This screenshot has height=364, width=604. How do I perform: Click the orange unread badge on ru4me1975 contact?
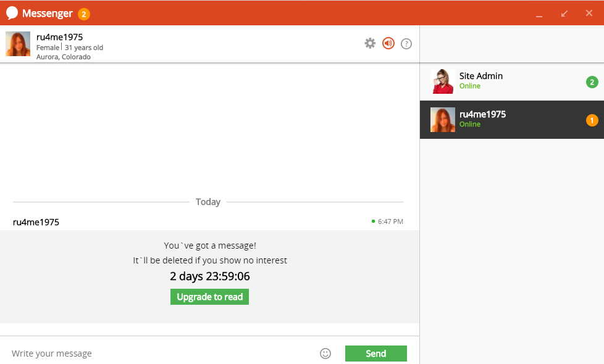point(592,120)
